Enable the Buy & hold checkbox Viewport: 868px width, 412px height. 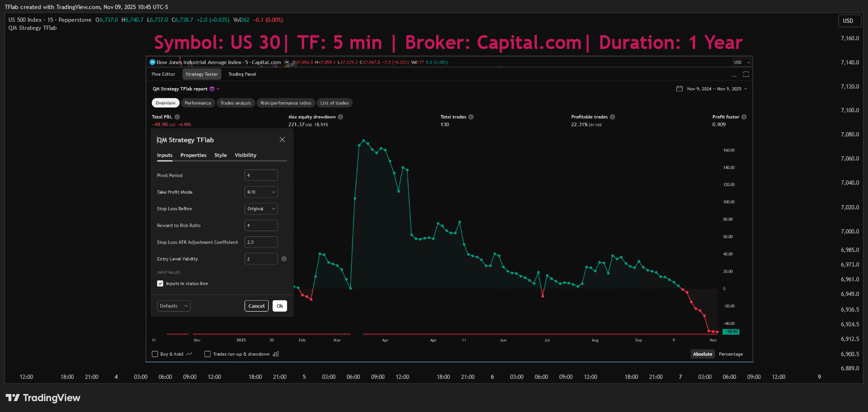pos(155,354)
